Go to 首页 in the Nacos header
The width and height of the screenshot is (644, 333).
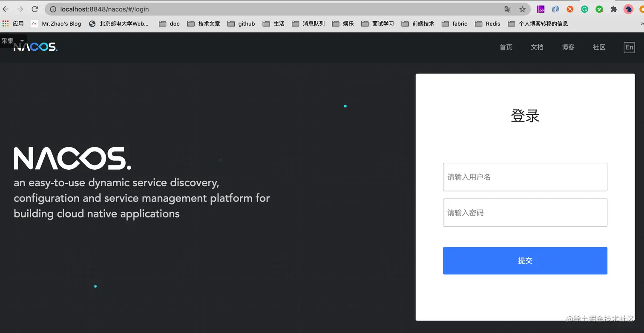506,47
